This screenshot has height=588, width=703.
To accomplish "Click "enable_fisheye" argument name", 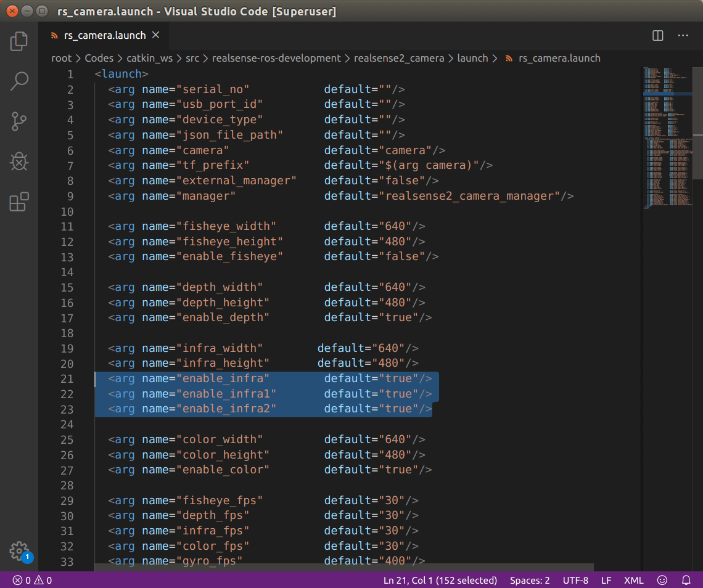I will pos(229,257).
